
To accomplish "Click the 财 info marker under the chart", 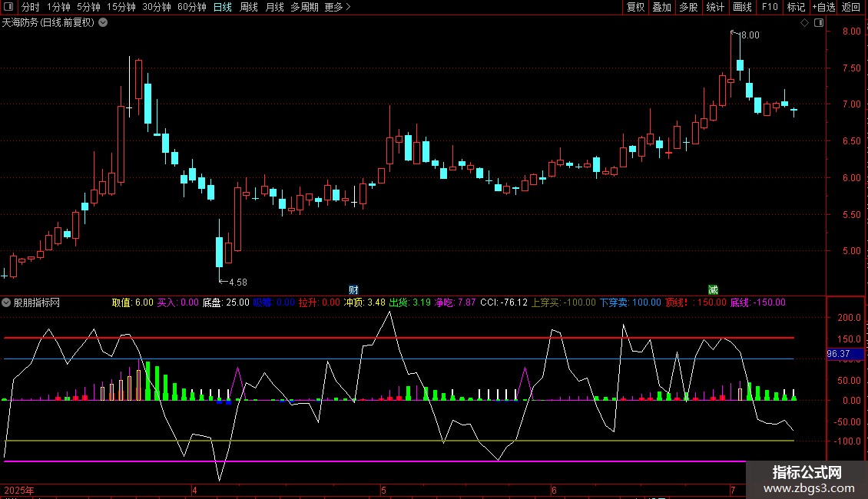I will coord(353,290).
